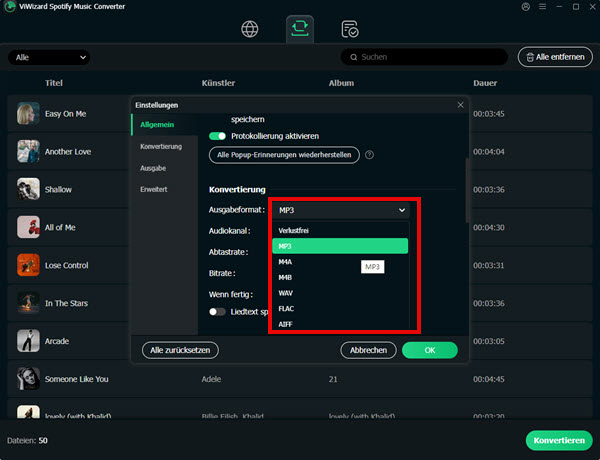
Task: Click the Titel column header
Action: (54, 83)
